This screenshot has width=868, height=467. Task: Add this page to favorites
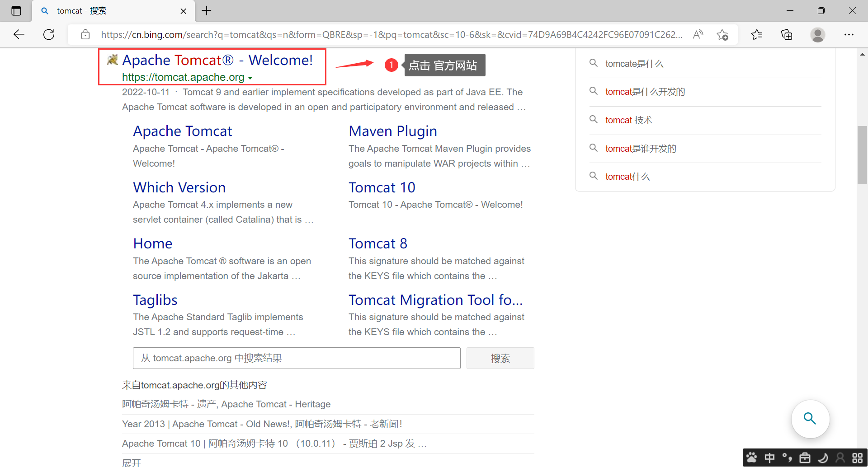coord(722,35)
